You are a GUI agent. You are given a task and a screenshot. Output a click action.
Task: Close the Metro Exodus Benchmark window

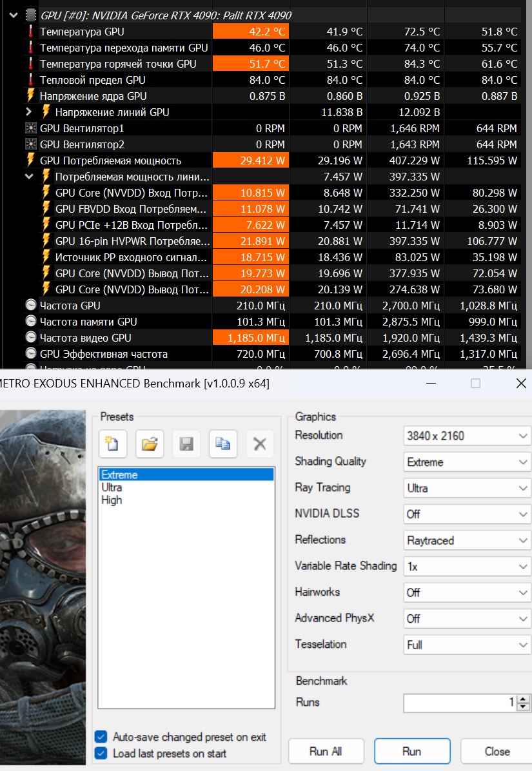coord(521,383)
